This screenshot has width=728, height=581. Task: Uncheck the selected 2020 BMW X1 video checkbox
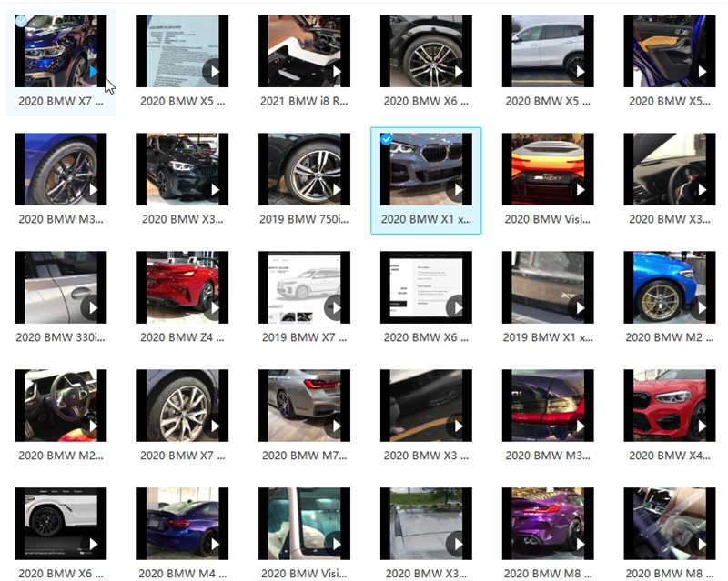tap(386, 139)
